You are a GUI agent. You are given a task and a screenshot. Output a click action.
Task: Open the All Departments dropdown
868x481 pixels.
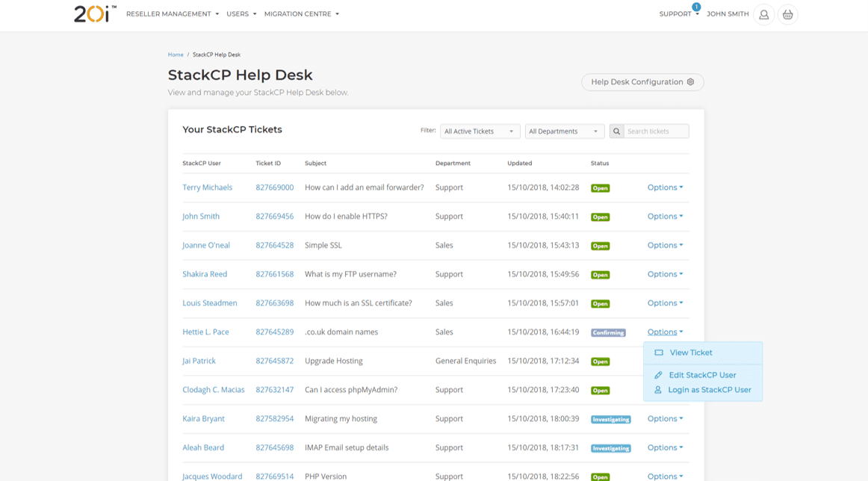[564, 131]
